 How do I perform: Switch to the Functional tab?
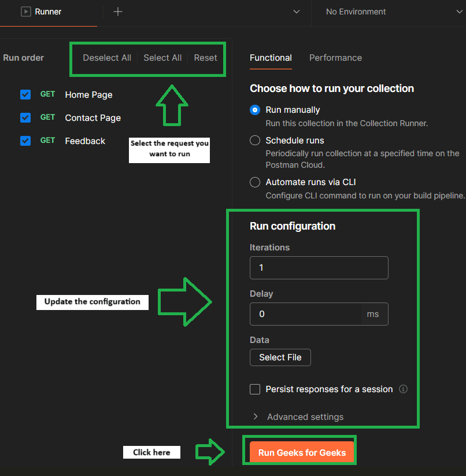(x=271, y=58)
